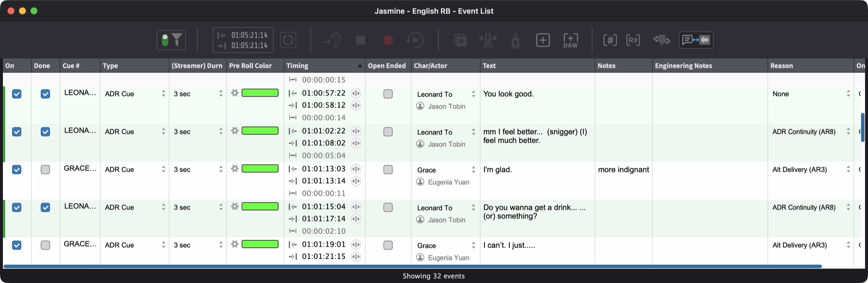
Task: Click the add new event plus icon
Action: coord(543,40)
